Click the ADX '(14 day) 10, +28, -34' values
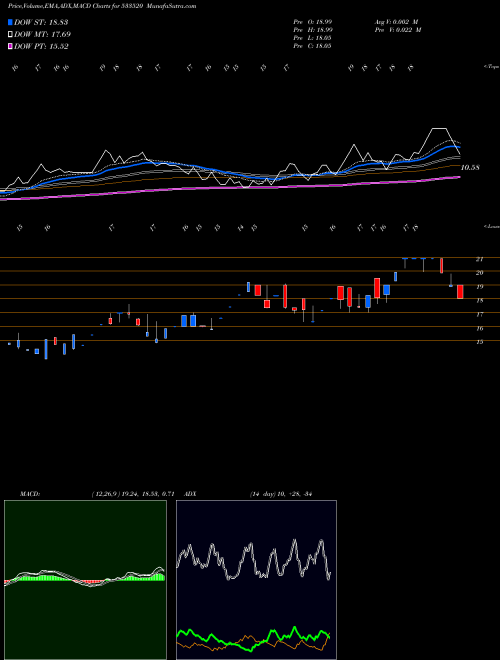Viewport: 500px width, 660px height. [280, 494]
